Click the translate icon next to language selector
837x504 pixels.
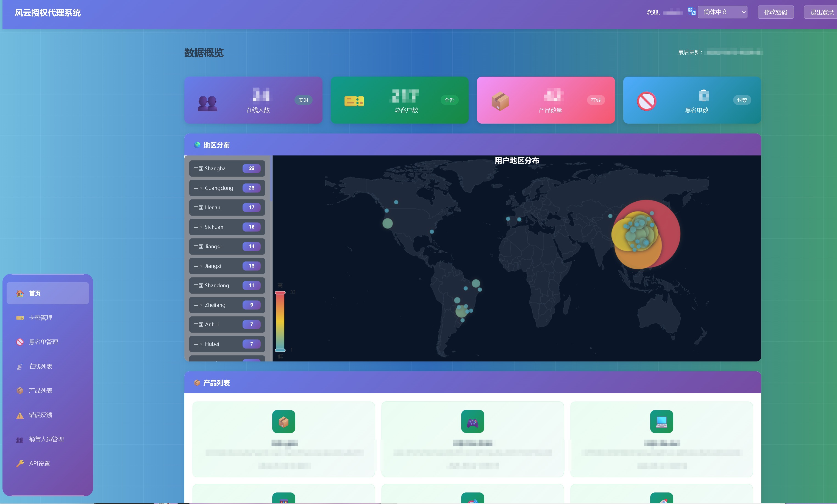(x=692, y=12)
